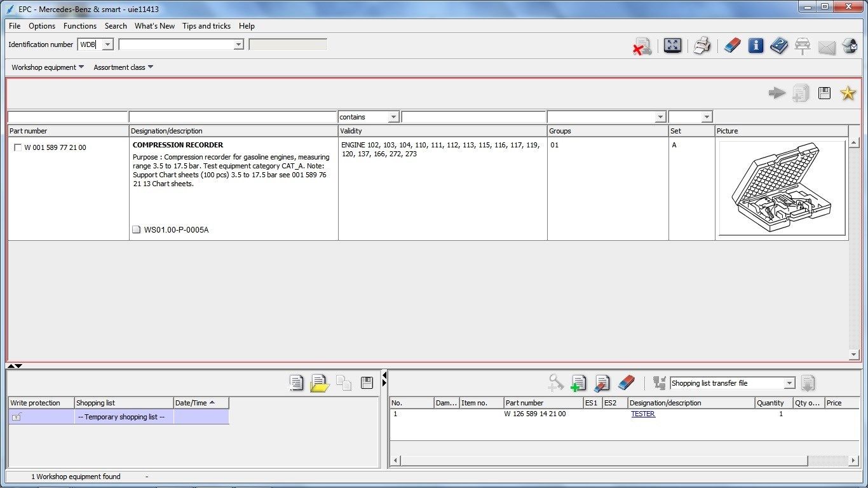The image size is (868, 488).
Task: Expand the Workshop equipment dropdown
Action: click(48, 67)
